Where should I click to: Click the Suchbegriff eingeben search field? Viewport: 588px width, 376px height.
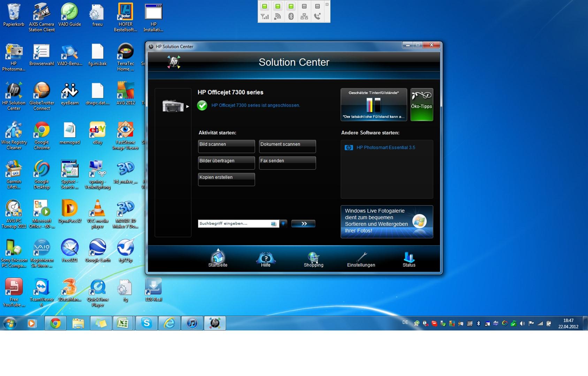(x=234, y=224)
